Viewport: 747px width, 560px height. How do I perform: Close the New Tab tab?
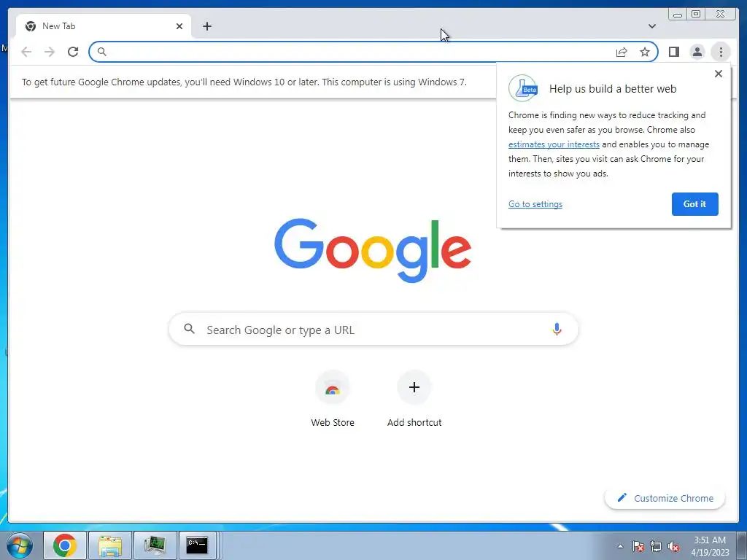[179, 26]
